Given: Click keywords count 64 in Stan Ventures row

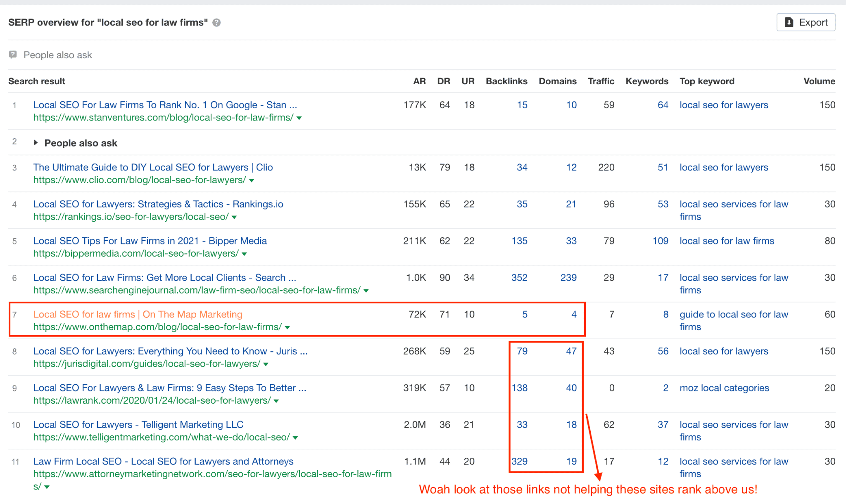Looking at the screenshot, I should click(x=663, y=105).
